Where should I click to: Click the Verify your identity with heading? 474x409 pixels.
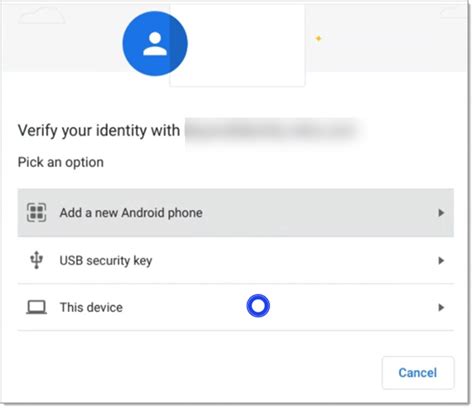(x=99, y=130)
